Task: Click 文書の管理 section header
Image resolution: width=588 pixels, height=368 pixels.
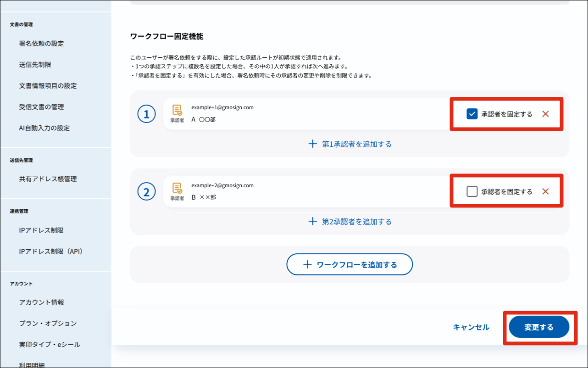Action: 21,24
